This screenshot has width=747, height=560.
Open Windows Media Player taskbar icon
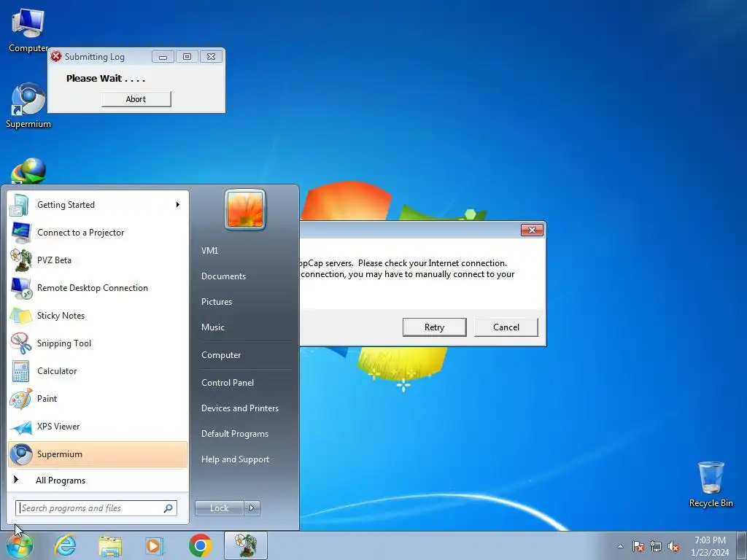coord(155,545)
